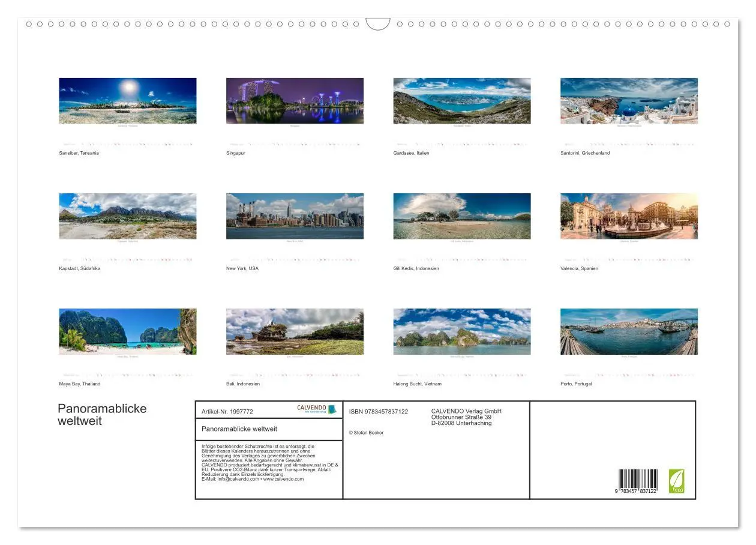
Task: Click the large title "Panoramablicke weltweit"
Action: (102, 415)
